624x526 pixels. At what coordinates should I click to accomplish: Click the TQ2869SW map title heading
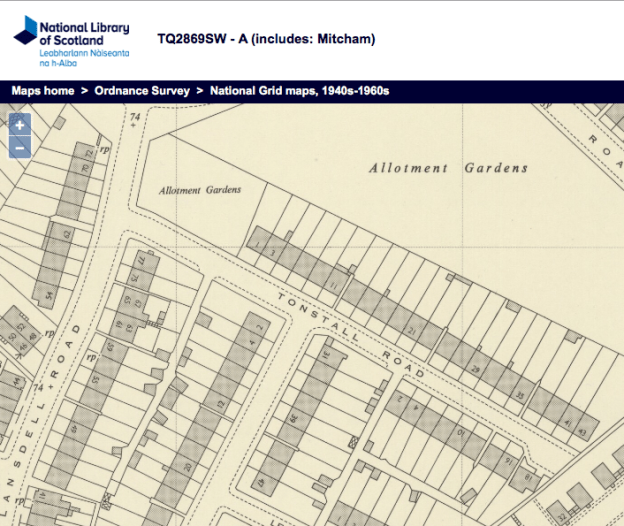266,40
